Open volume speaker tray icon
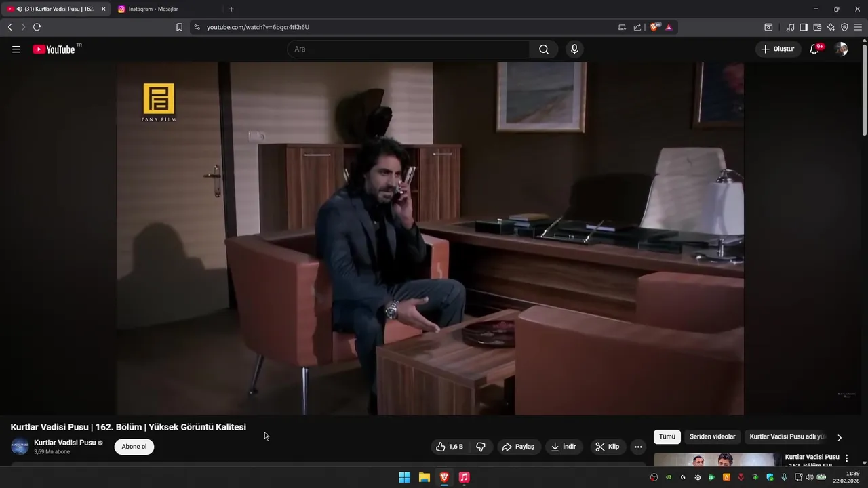This screenshot has width=868, height=488. click(x=810, y=477)
